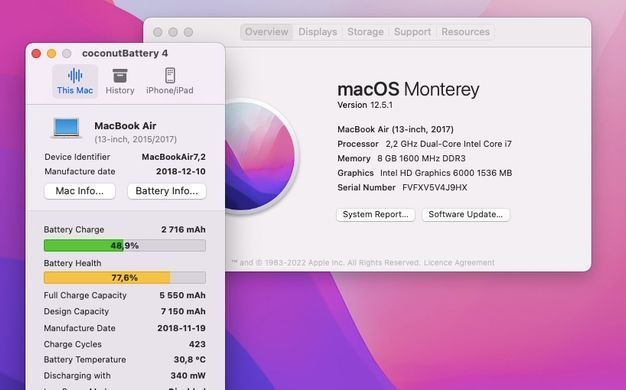Image resolution: width=626 pixels, height=390 pixels.
Task: Click the MacBook Air laptop icon
Action: [x=66, y=129]
